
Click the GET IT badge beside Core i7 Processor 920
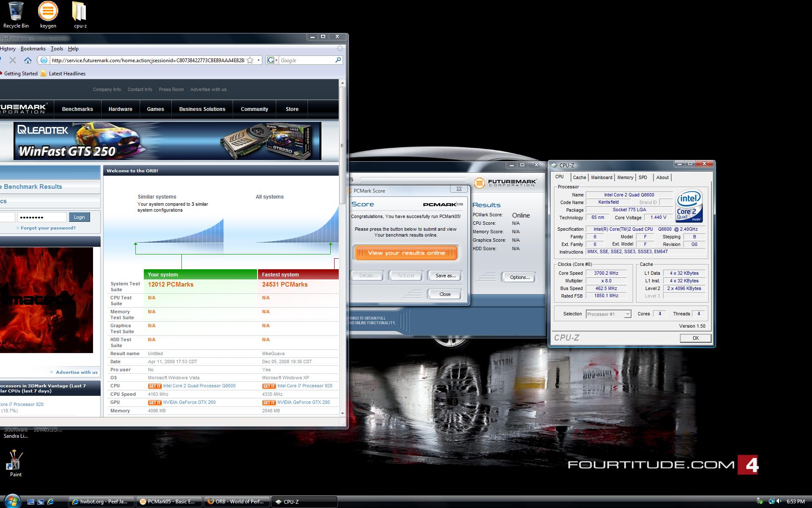[x=269, y=386]
